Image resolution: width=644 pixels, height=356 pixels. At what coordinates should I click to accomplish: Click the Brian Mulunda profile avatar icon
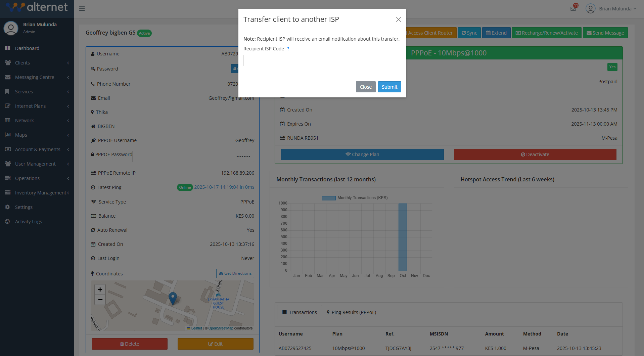[x=590, y=8]
